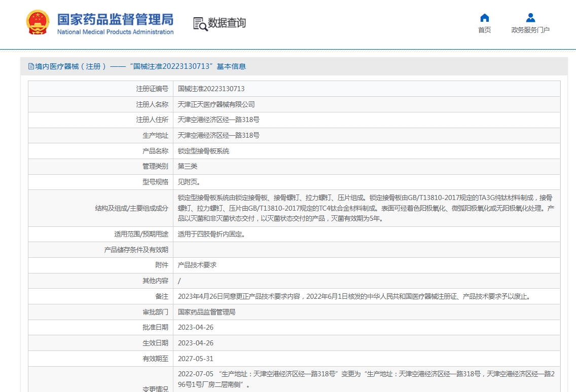Image resolution: width=576 pixels, height=392 pixels.
Task: Select 天津正天医疗器械有限公司 registrant name
Action: coord(217,105)
